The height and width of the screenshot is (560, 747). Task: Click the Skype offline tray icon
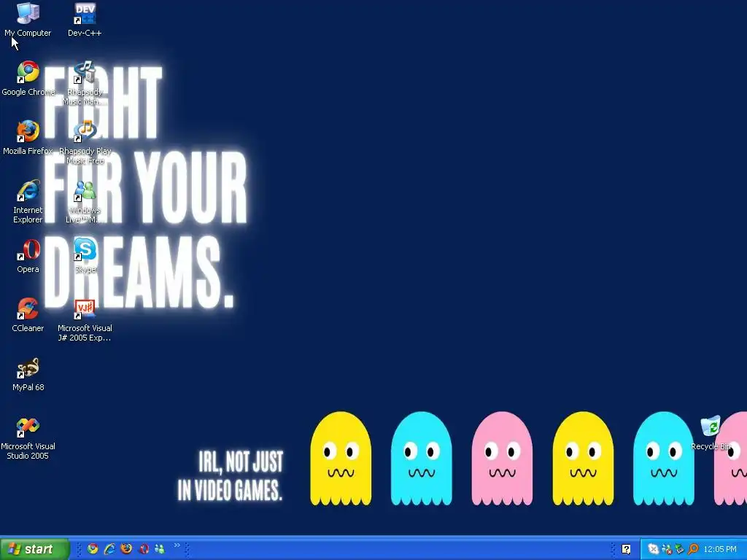(654, 550)
